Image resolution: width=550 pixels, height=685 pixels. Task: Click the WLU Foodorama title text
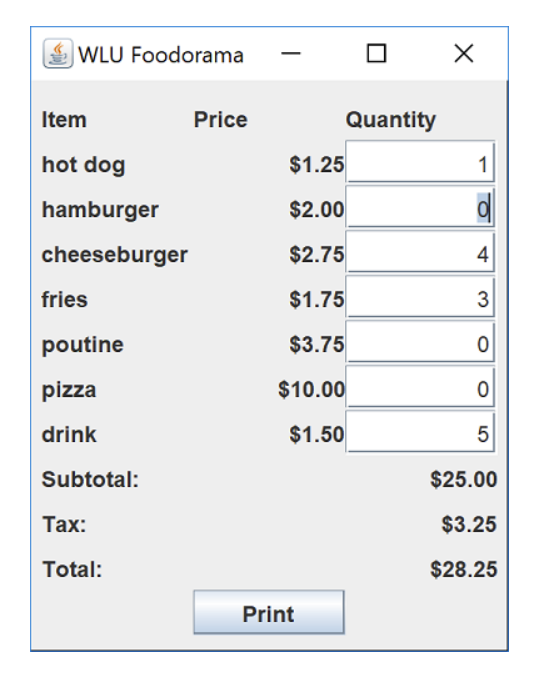(160, 55)
